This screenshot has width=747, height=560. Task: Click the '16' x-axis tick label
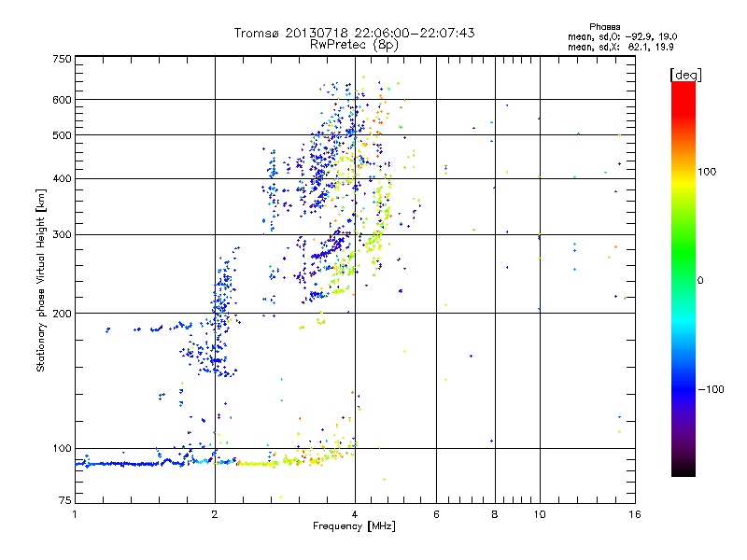(x=635, y=514)
